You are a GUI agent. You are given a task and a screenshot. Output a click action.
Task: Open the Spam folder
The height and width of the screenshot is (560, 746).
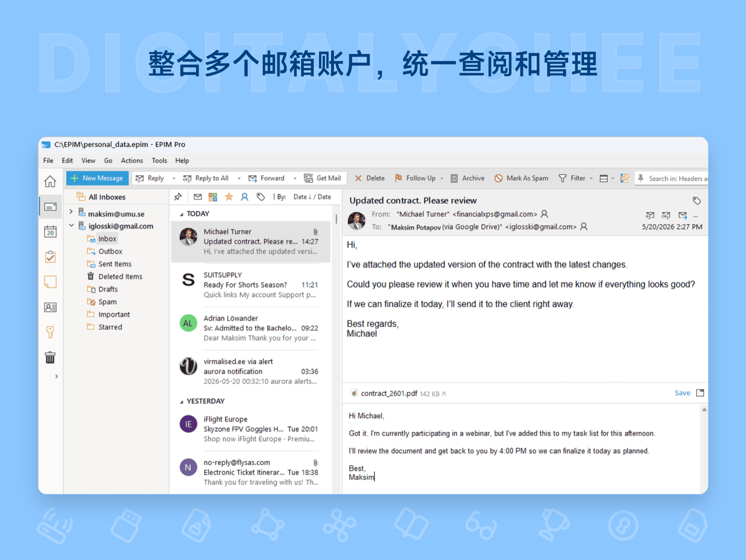(x=102, y=302)
